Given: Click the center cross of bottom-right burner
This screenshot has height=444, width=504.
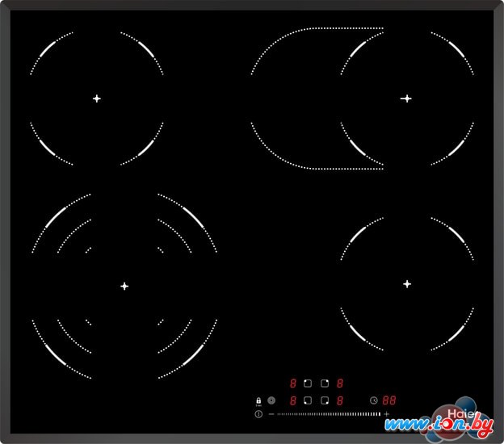Looking at the screenshot, I should tap(406, 283).
